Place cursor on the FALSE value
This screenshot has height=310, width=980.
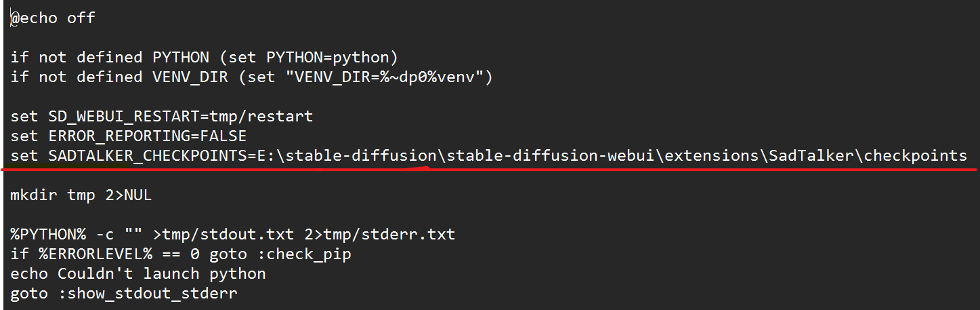click(228, 136)
